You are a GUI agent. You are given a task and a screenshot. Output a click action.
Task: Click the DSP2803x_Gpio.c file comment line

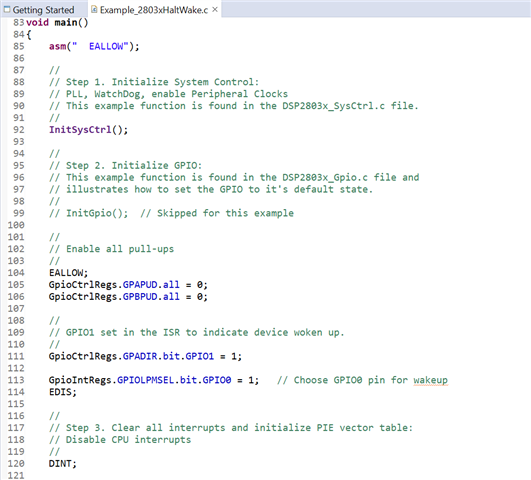point(234,178)
